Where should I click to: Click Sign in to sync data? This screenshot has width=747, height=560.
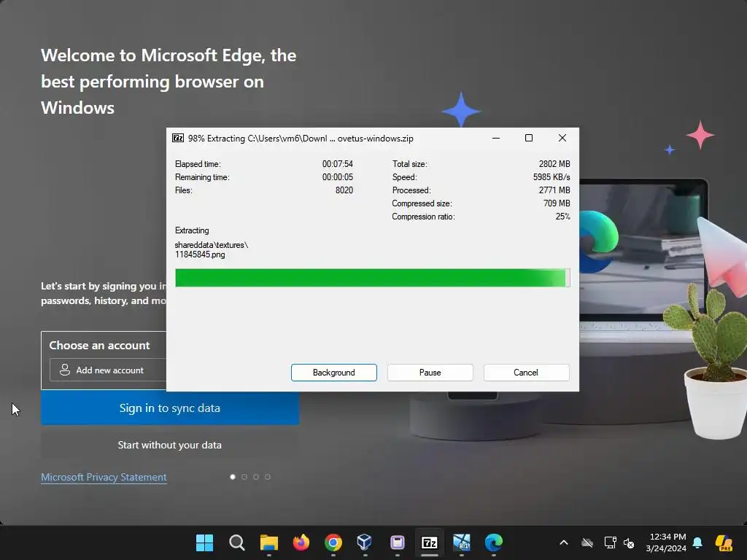[x=169, y=408]
